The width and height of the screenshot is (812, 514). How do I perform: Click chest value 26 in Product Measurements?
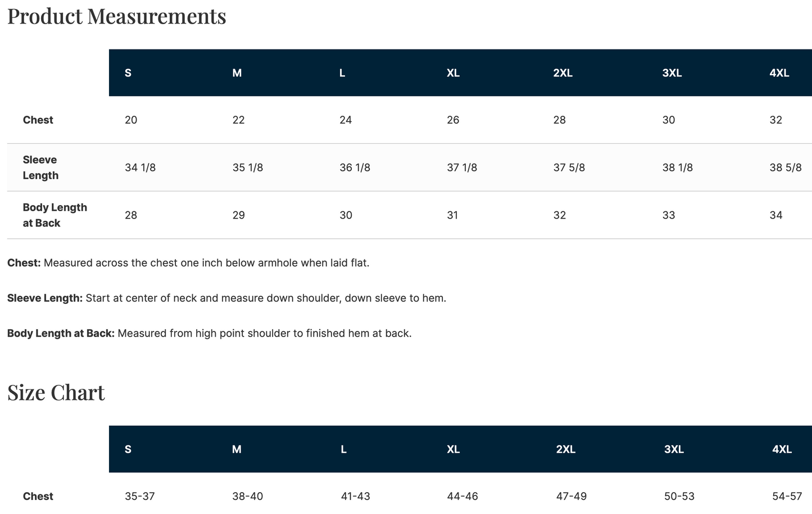click(453, 120)
